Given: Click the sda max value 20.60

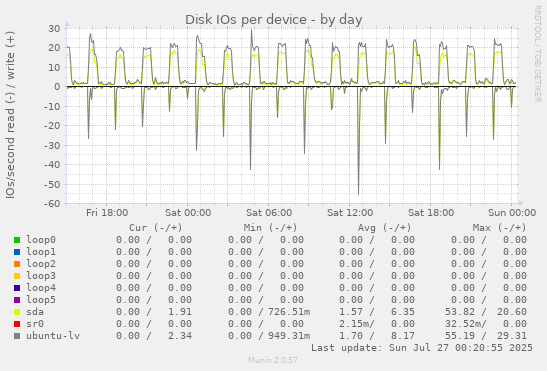Looking at the screenshot, I should coord(512,312).
